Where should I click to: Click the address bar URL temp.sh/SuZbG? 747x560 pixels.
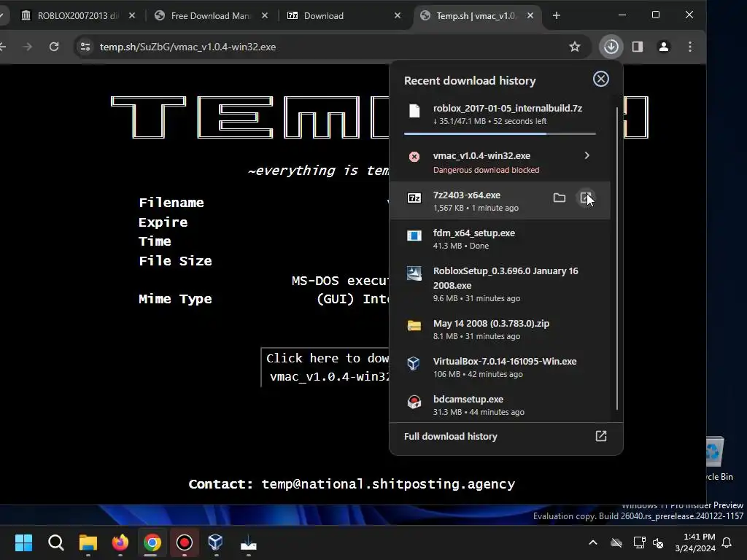(187, 47)
